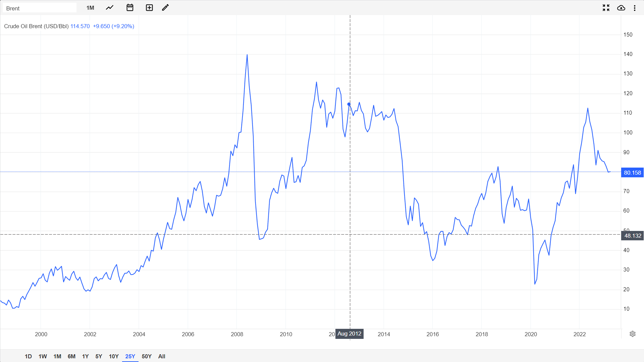The image size is (644, 362).
Task: Select the 50Y range option
Action: (147, 356)
